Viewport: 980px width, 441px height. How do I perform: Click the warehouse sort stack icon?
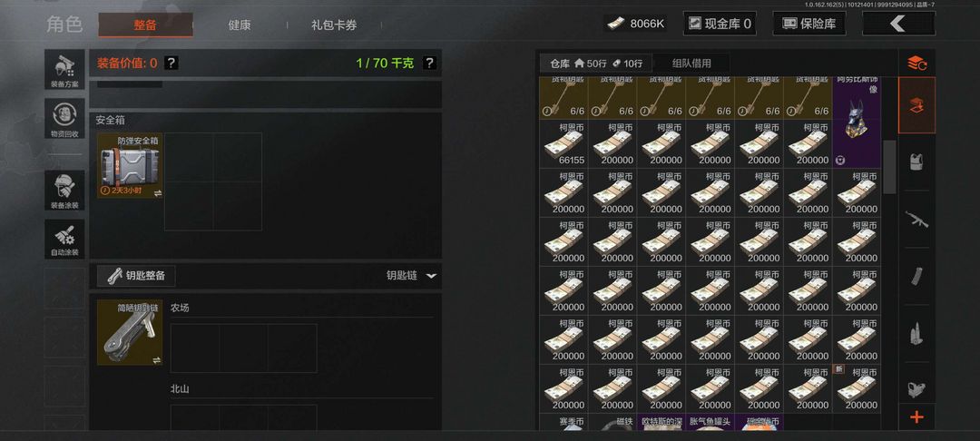(x=916, y=63)
